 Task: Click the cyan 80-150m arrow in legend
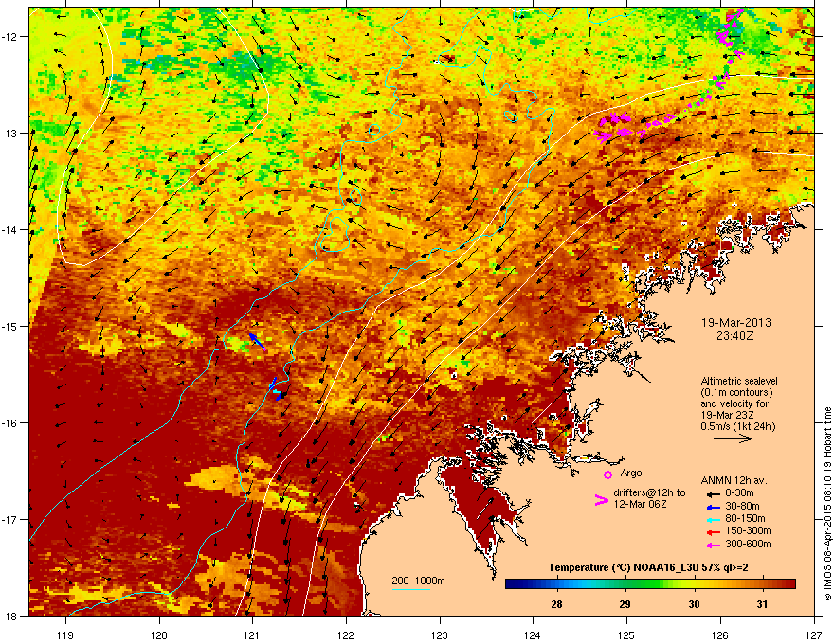coord(714,519)
